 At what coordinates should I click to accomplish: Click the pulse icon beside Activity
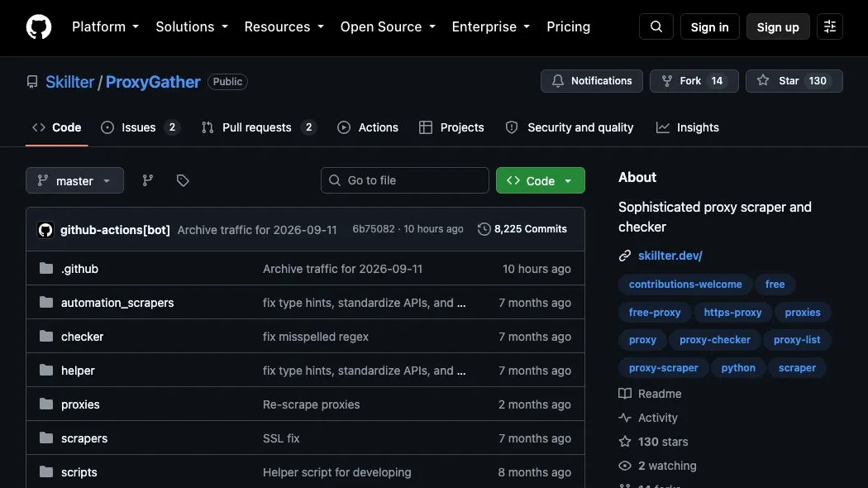[625, 418]
